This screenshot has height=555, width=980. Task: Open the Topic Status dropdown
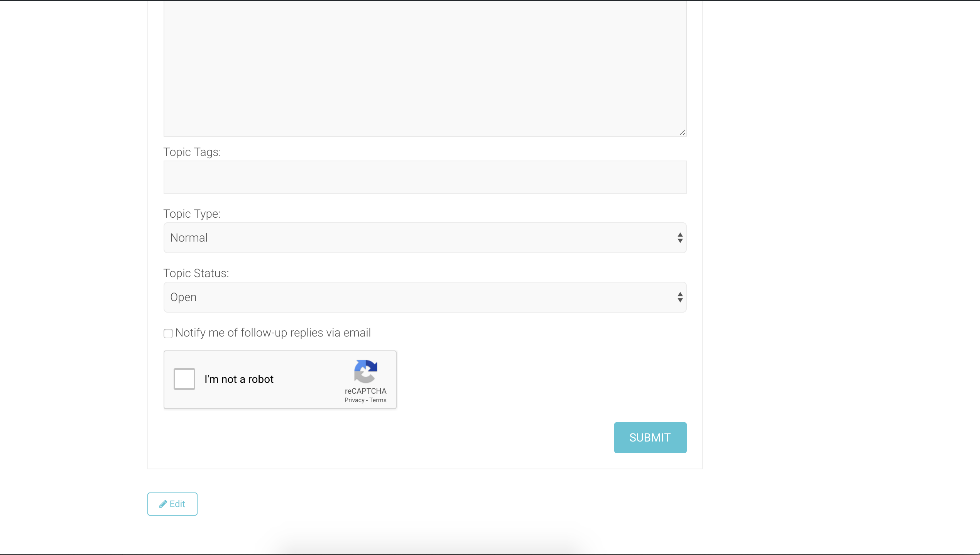(x=424, y=297)
